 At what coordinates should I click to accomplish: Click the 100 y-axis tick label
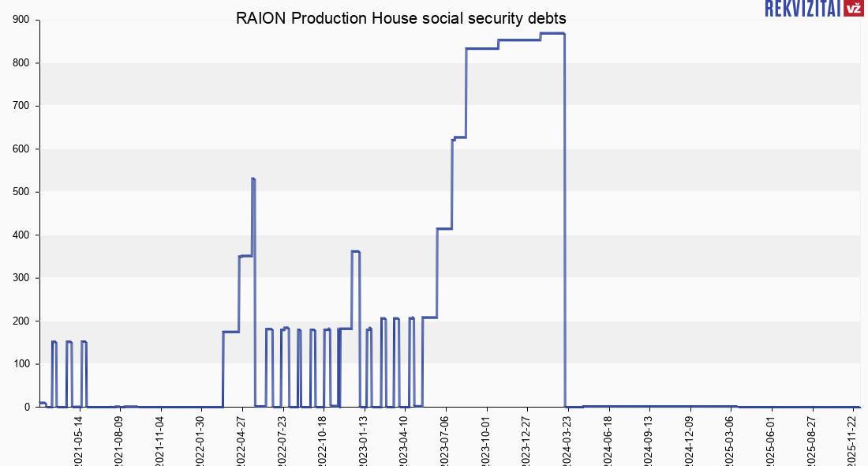pyautogui.click(x=21, y=364)
